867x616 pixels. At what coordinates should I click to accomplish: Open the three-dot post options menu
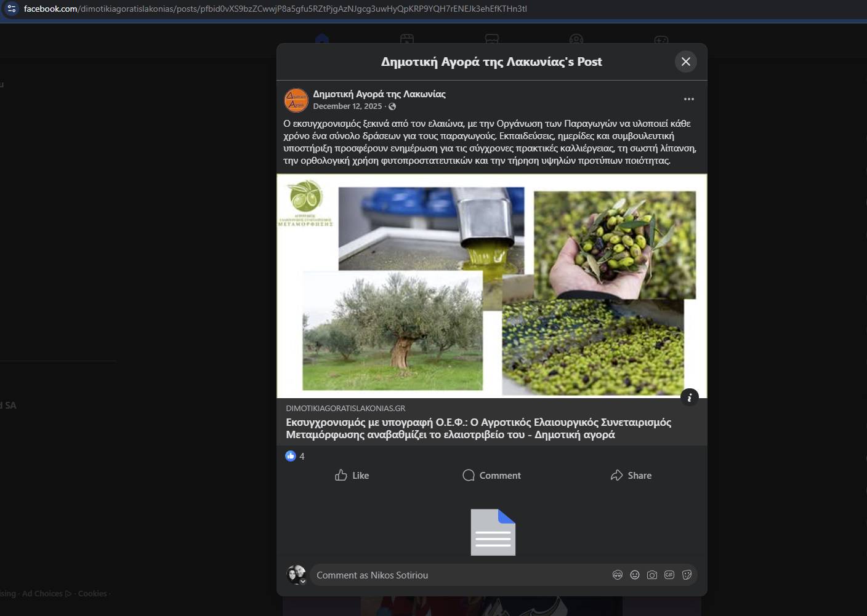(688, 99)
